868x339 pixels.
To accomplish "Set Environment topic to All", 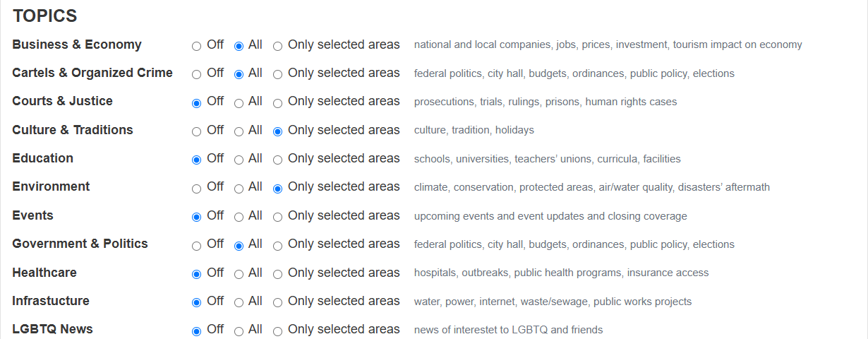I will [x=239, y=189].
